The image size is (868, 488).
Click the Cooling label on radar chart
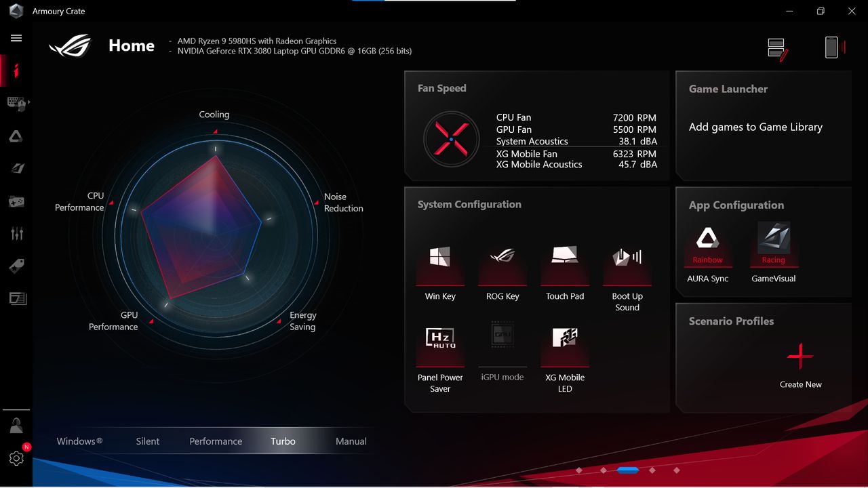coord(214,115)
